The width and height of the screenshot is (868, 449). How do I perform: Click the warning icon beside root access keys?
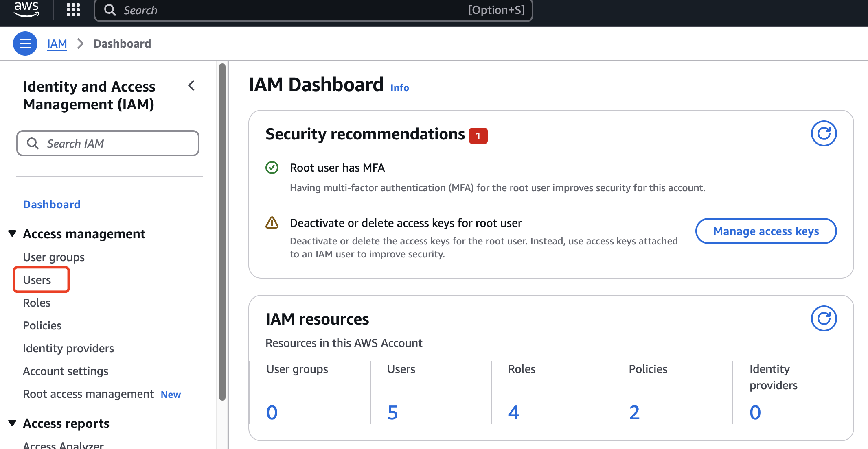pos(272,223)
